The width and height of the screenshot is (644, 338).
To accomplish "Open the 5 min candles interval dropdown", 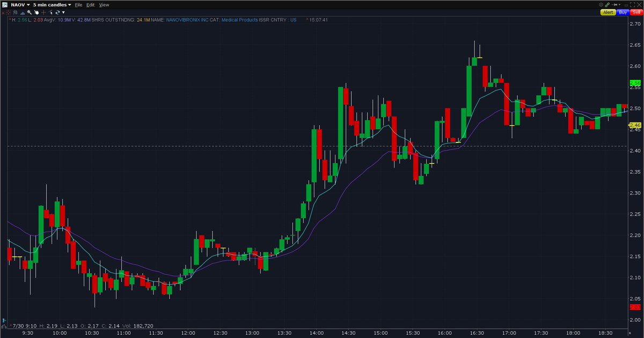I will pos(69,5).
